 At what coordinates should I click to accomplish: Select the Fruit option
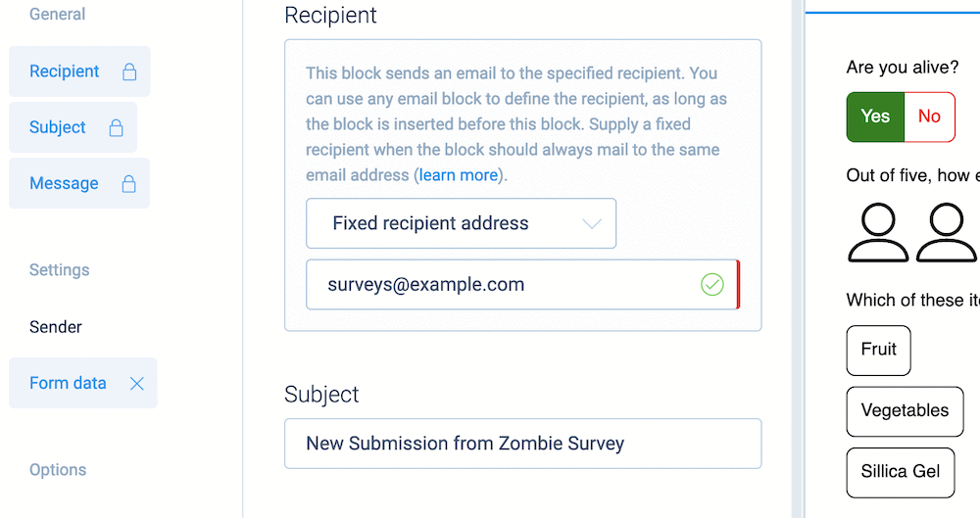point(878,350)
